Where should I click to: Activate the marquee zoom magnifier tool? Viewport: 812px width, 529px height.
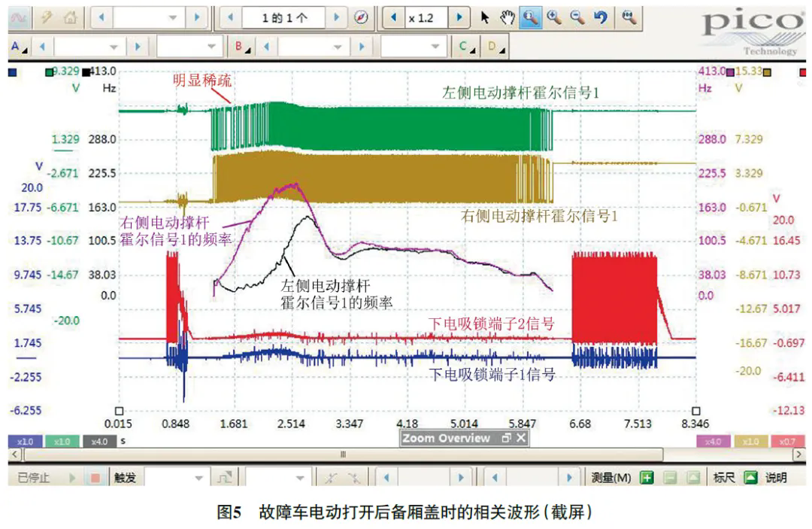[530, 18]
